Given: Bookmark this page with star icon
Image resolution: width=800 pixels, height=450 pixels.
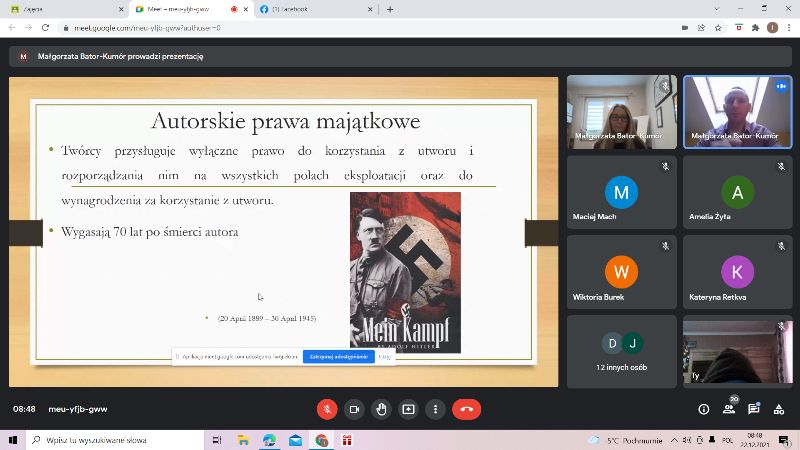Looking at the screenshot, I should pyautogui.click(x=718, y=28).
